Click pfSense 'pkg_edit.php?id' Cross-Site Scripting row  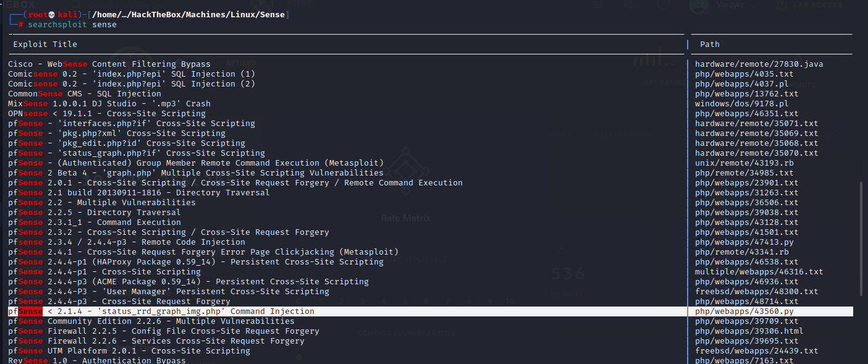point(127,143)
